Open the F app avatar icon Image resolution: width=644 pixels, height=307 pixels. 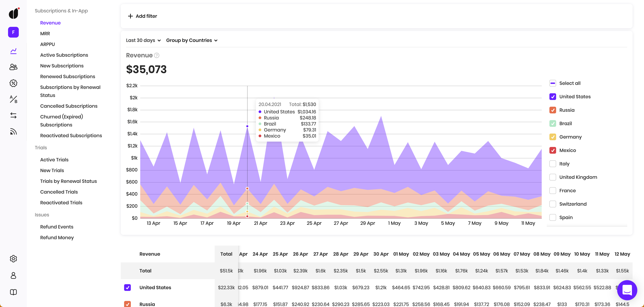click(13, 32)
